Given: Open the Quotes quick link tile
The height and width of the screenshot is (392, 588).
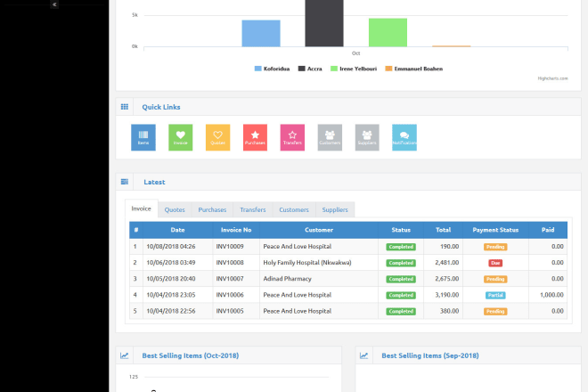Looking at the screenshot, I should tap(218, 137).
